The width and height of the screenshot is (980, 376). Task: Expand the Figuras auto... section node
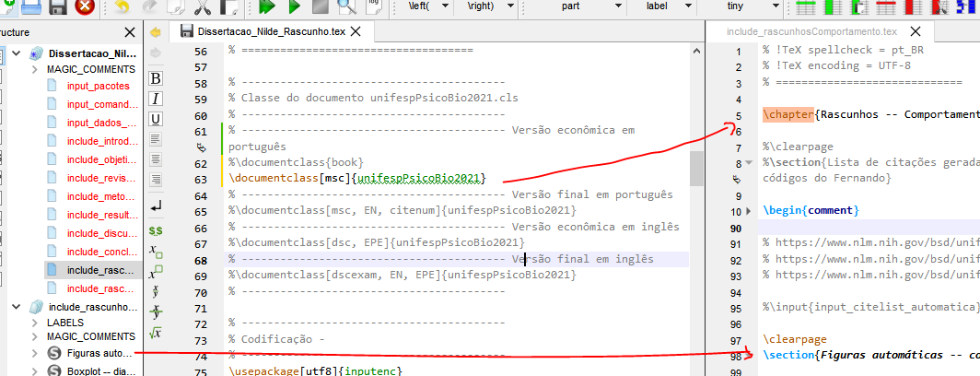pos(35,353)
